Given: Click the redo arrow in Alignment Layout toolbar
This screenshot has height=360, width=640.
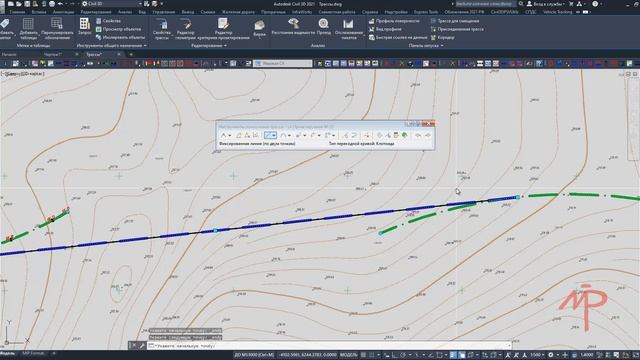Looking at the screenshot, I should [427, 135].
